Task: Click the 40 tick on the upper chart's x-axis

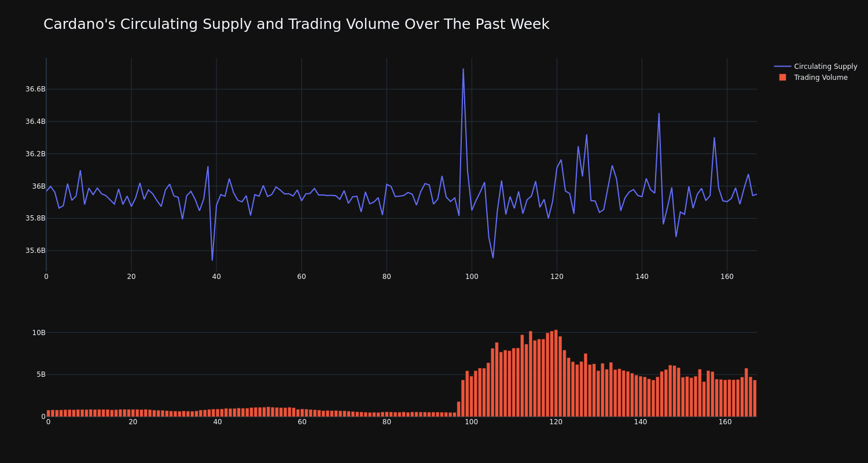Action: 216,277
